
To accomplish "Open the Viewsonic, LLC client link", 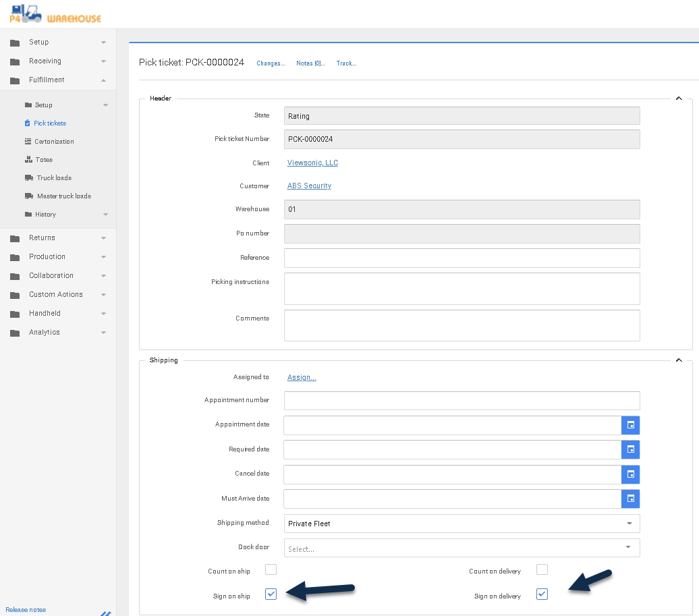I will [312, 163].
